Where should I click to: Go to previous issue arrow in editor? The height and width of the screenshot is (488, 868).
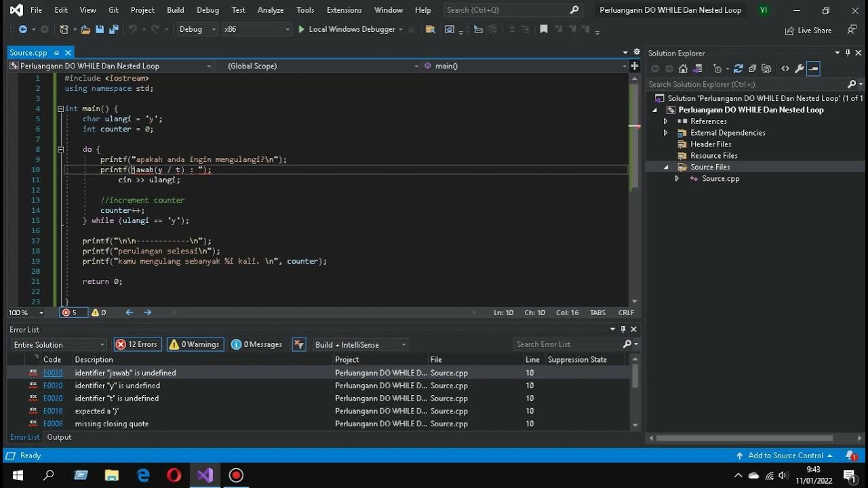130,312
